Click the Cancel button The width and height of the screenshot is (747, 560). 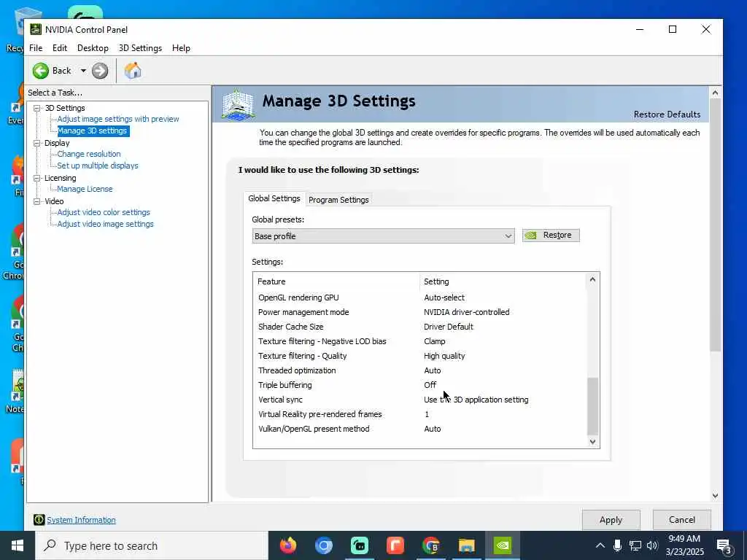(682, 520)
